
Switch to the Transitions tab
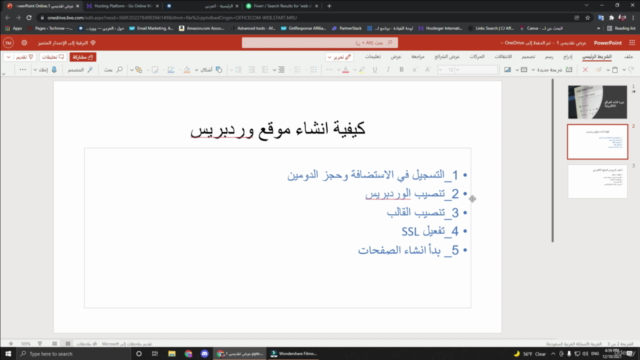pos(503,57)
